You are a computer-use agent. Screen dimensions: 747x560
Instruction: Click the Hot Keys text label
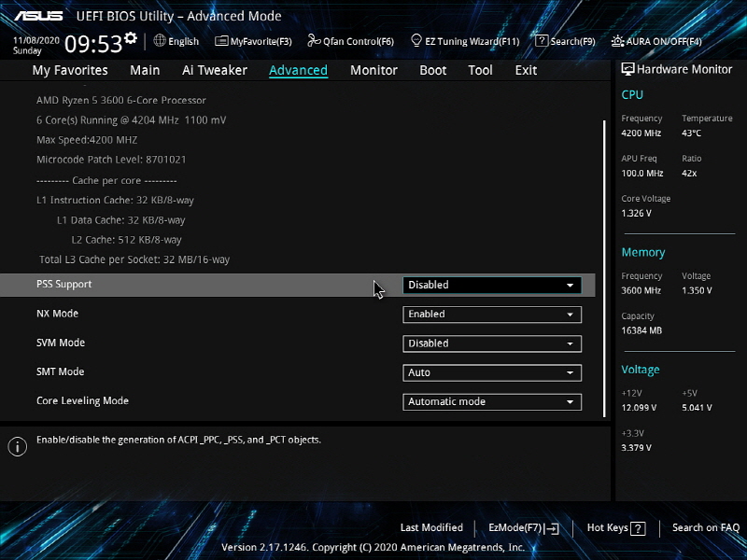(608, 527)
